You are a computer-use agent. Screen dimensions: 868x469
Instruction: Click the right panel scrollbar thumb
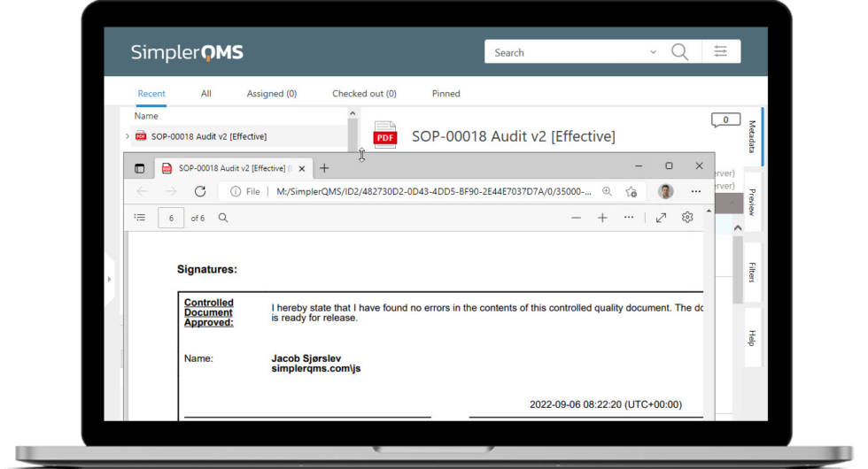click(738, 270)
